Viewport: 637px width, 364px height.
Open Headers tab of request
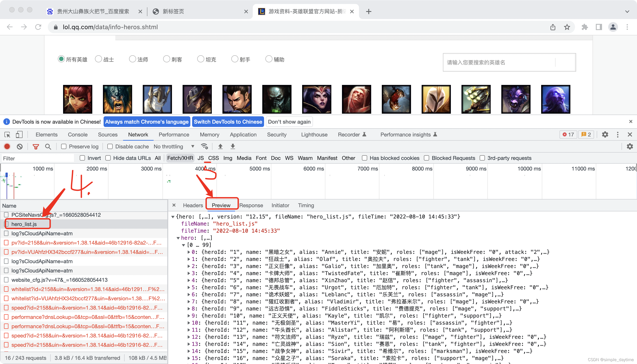[193, 205]
